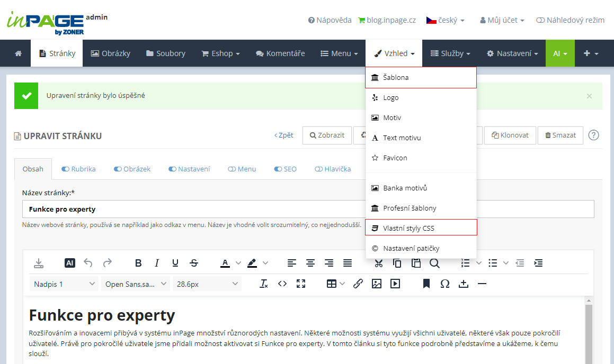This screenshot has width=614, height=364.
Task: Open the source code view icon
Action: click(x=282, y=284)
